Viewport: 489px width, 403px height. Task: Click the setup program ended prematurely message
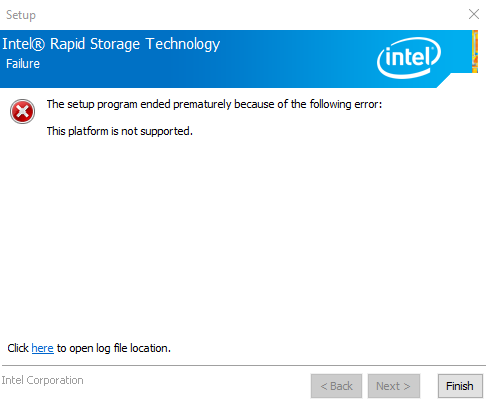coord(214,104)
